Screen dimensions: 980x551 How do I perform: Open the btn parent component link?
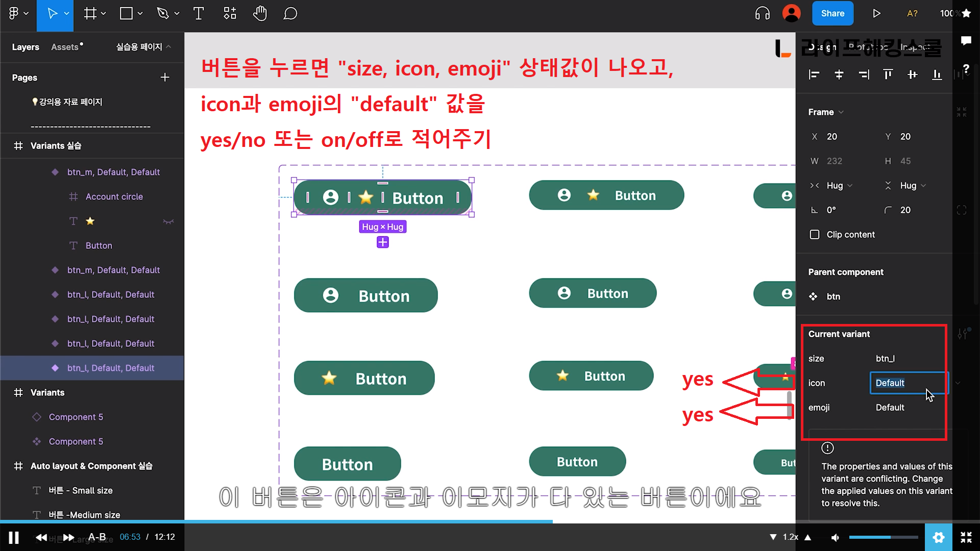(x=833, y=297)
